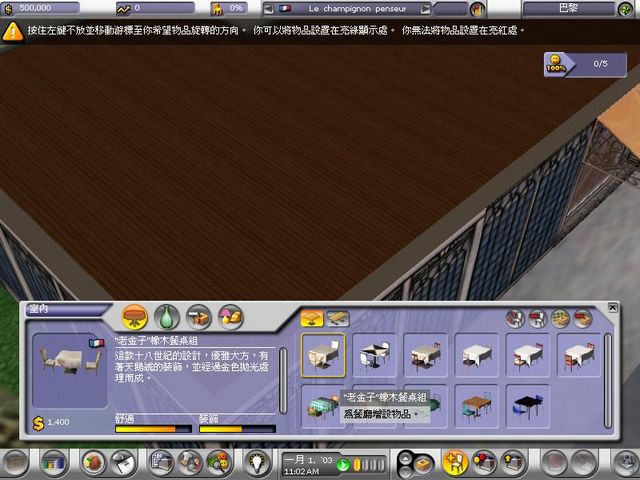The height and width of the screenshot is (480, 640).
Task: Adjust the game speed bar indicator
Action: pos(369,464)
